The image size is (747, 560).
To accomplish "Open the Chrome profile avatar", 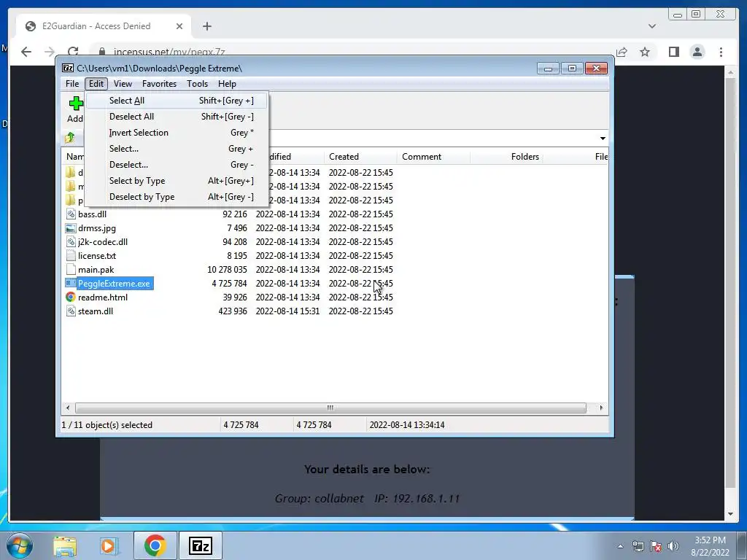I will 697,52.
